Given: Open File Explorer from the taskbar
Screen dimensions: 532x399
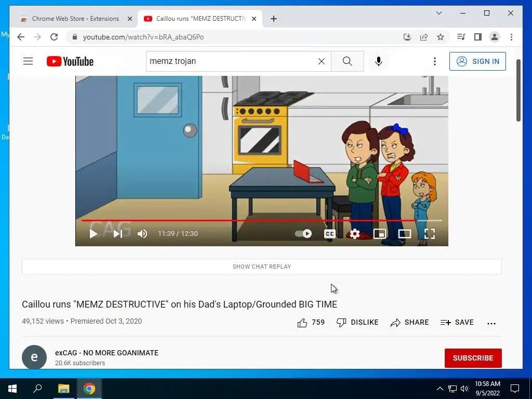Looking at the screenshot, I should point(63,389).
